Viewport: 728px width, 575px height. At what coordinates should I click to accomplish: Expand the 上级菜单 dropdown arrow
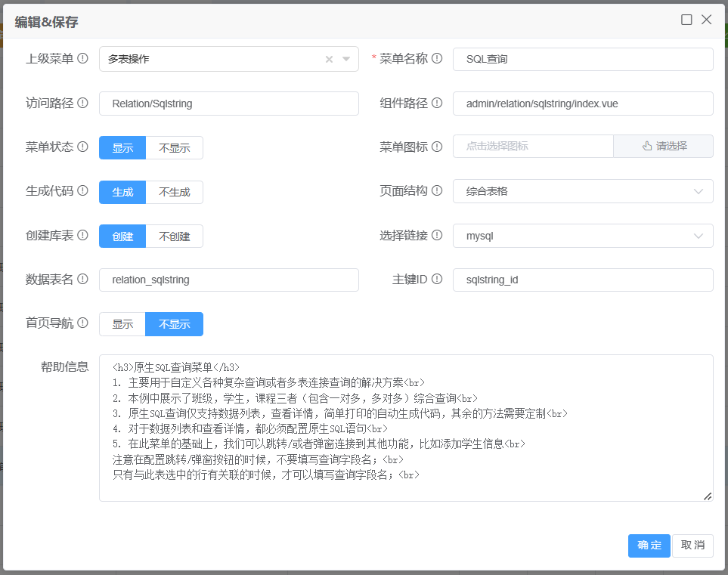click(346, 60)
